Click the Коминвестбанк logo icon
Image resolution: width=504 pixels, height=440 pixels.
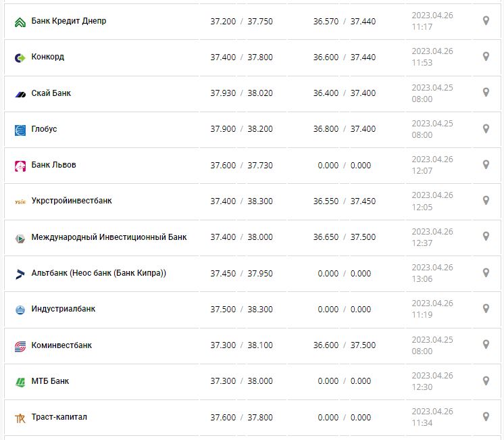(x=20, y=346)
